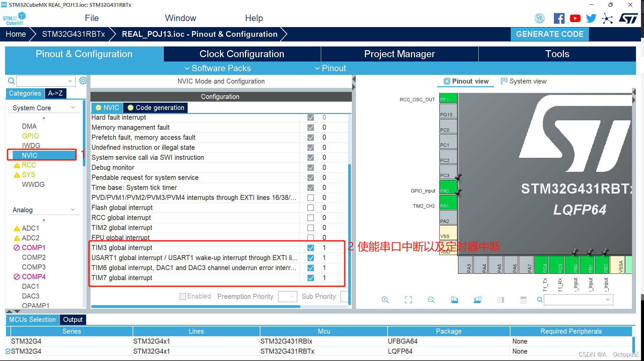
Task: Open the File menu
Action: 92,18
